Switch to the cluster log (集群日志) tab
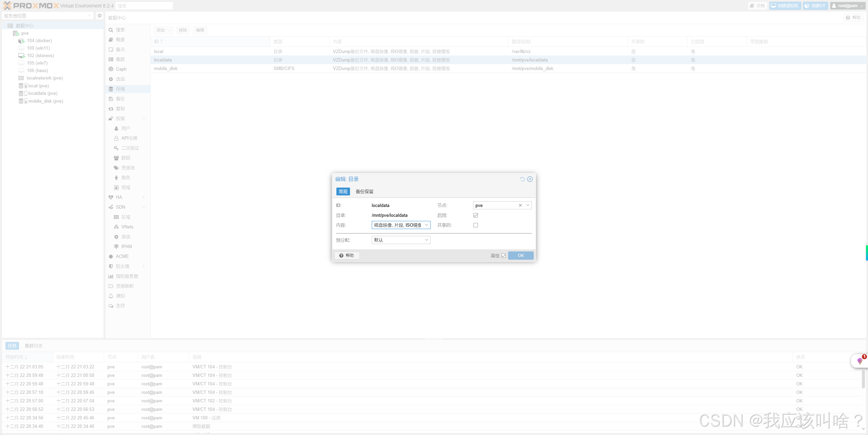Image resolution: width=868 pixels, height=435 pixels. click(x=33, y=346)
